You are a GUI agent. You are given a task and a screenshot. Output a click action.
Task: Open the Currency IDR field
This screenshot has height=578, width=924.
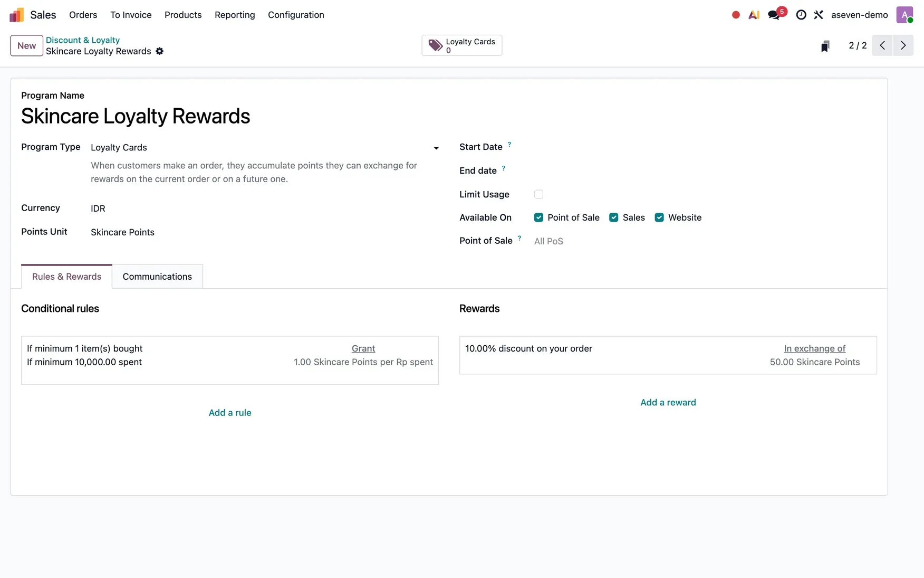point(265,209)
